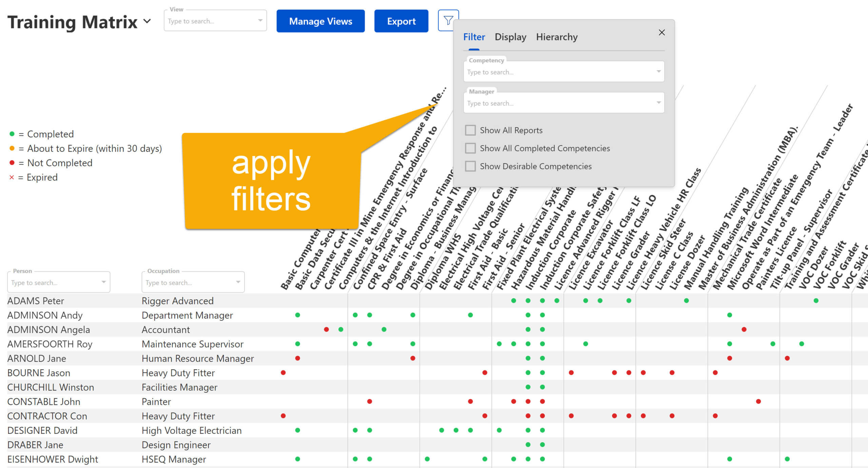Click the orange About to Expire legend dot

[x=12, y=149]
